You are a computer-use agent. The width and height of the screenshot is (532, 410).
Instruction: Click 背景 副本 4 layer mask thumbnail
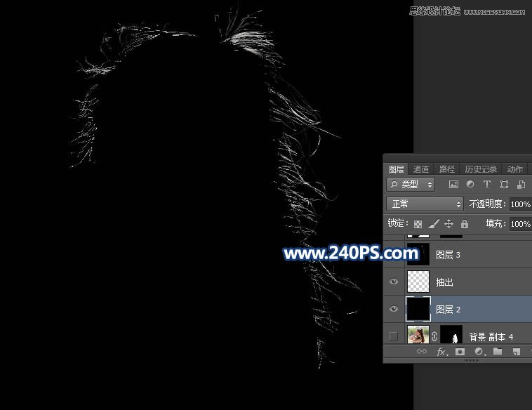tap(451, 335)
